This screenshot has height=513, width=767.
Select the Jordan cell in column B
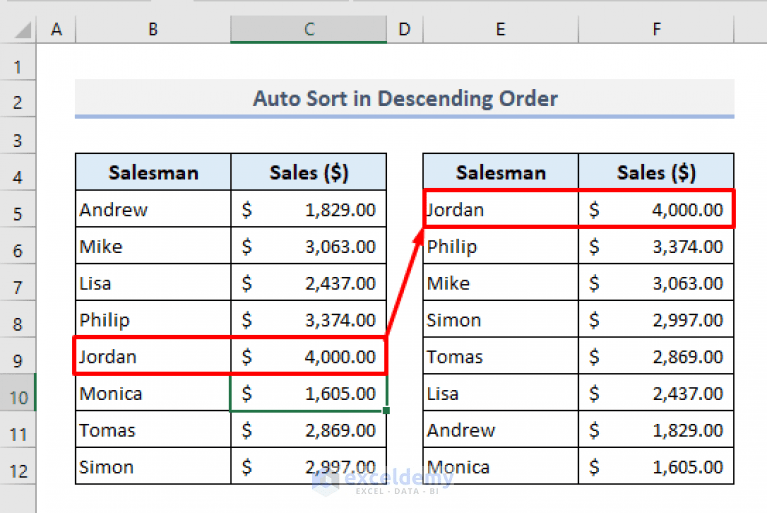pyautogui.click(x=153, y=356)
